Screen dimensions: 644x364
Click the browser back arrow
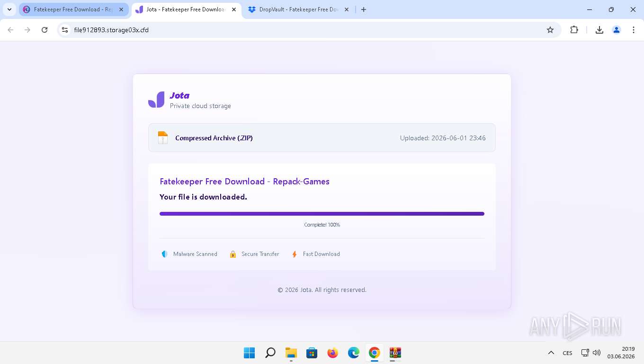tap(10, 30)
